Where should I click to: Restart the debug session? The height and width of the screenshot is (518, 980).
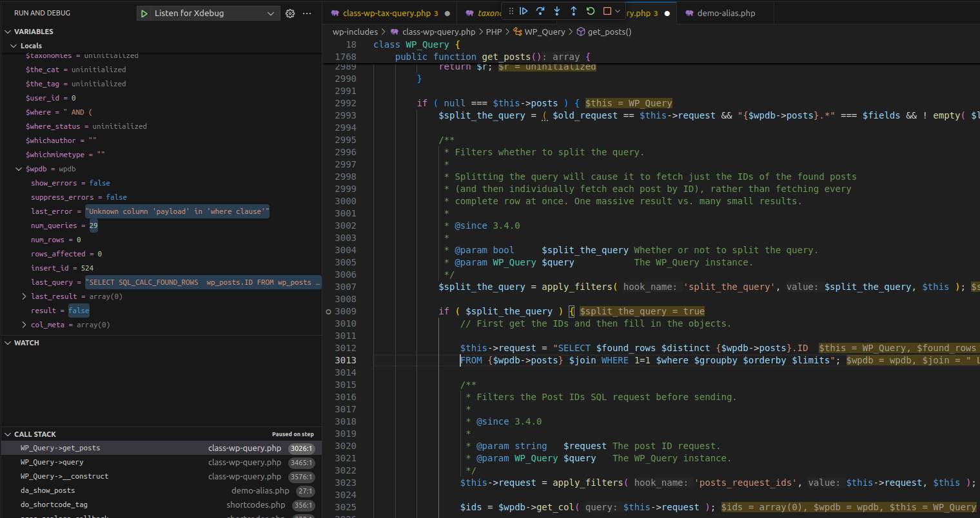point(591,11)
